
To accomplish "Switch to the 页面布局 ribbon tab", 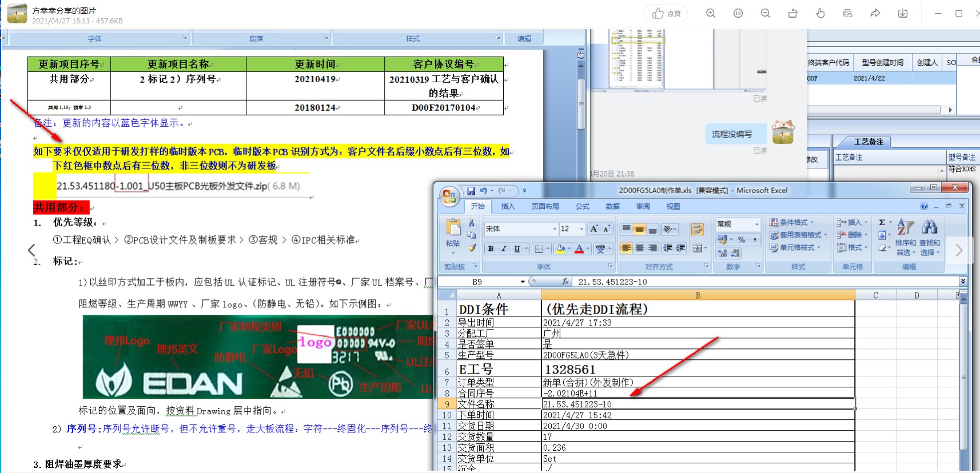I will coord(545,206).
